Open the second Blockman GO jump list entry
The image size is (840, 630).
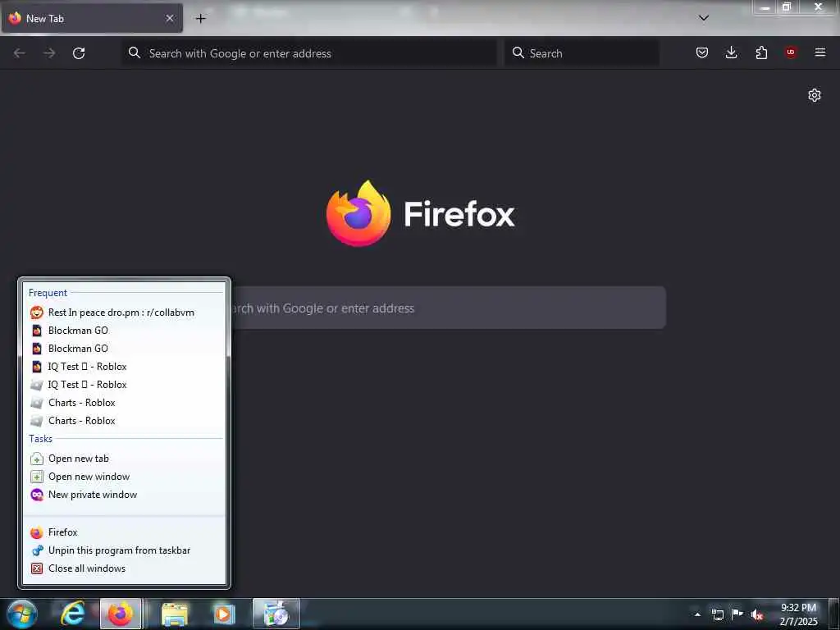click(125, 348)
